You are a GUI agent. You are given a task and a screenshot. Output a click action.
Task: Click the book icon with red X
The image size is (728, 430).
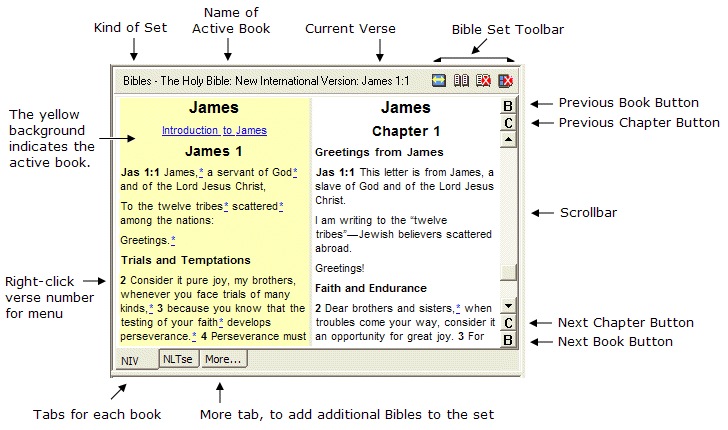click(483, 80)
